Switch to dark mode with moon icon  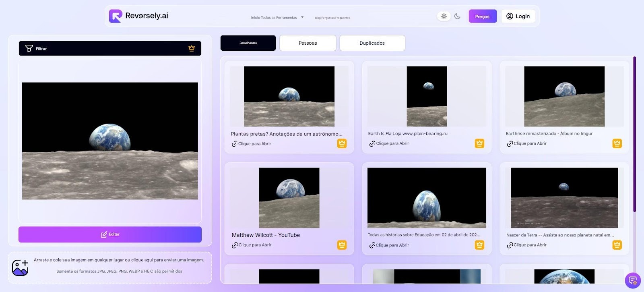[457, 16]
